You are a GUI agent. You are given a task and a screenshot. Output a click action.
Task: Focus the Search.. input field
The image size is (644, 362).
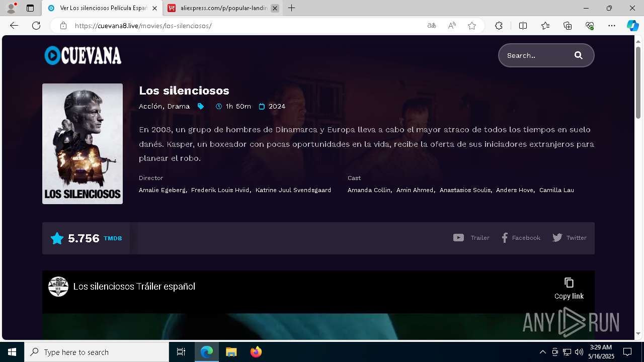[536, 55]
